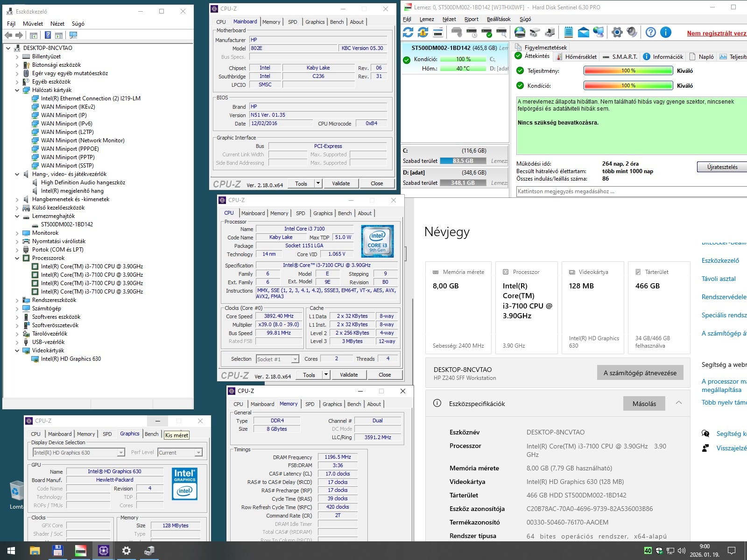This screenshot has width=747, height=560.
Task: Collapse the Processzorok tree node
Action: (17, 258)
